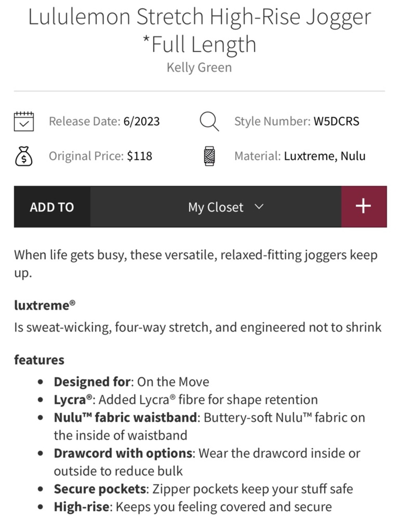The height and width of the screenshot is (532, 399).
Task: Click the High-rise feature bullet
Action: click(x=193, y=507)
